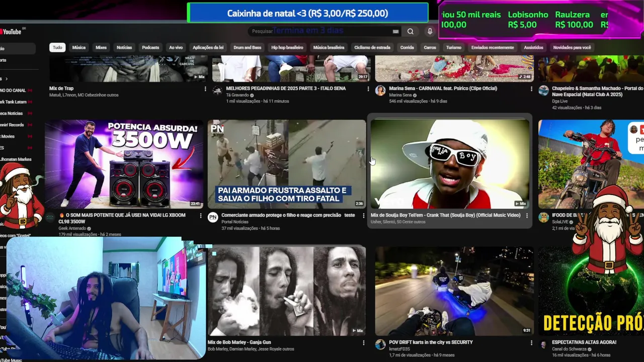The height and width of the screenshot is (362, 644).
Task: Open Jhonatan Markes subscription in sidebar
Action: [16, 159]
